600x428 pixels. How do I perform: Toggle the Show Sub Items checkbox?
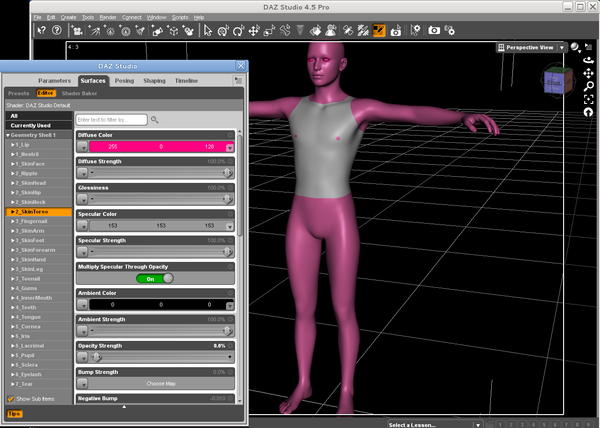(11, 399)
